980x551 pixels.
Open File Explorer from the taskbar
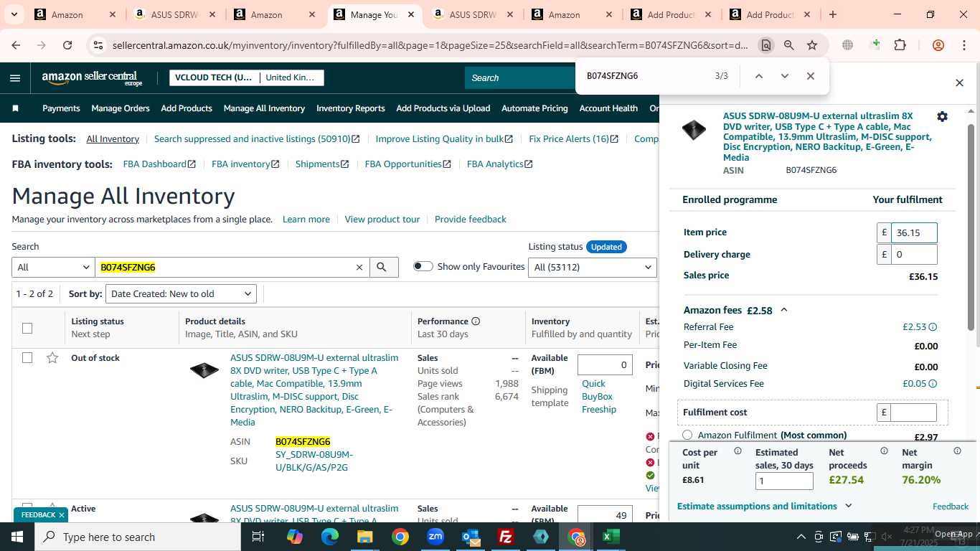[365, 537]
